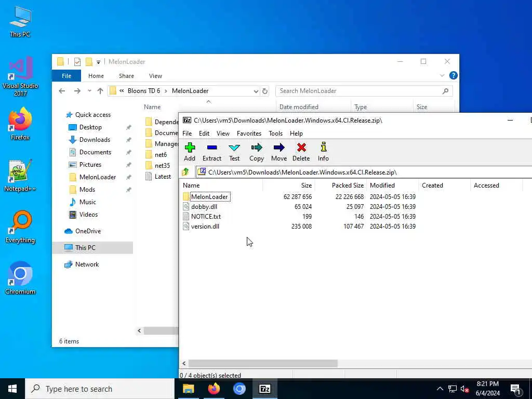Image resolution: width=532 pixels, height=399 pixels.
Task: Open Explorer File tab
Action: (x=66, y=76)
